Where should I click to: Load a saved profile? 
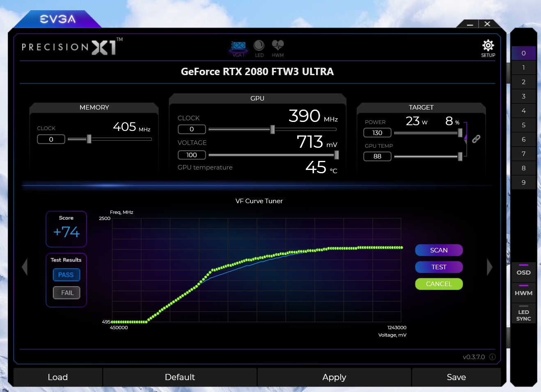click(58, 377)
